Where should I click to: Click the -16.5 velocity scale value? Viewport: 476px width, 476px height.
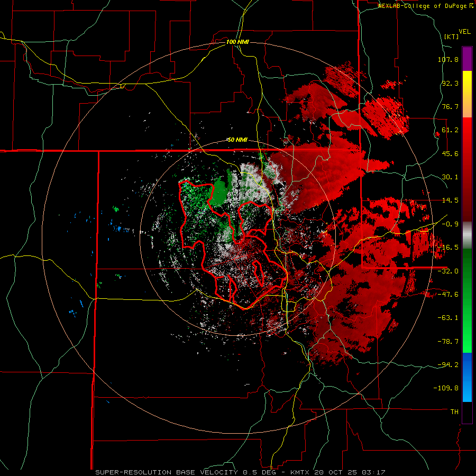tap(448, 248)
